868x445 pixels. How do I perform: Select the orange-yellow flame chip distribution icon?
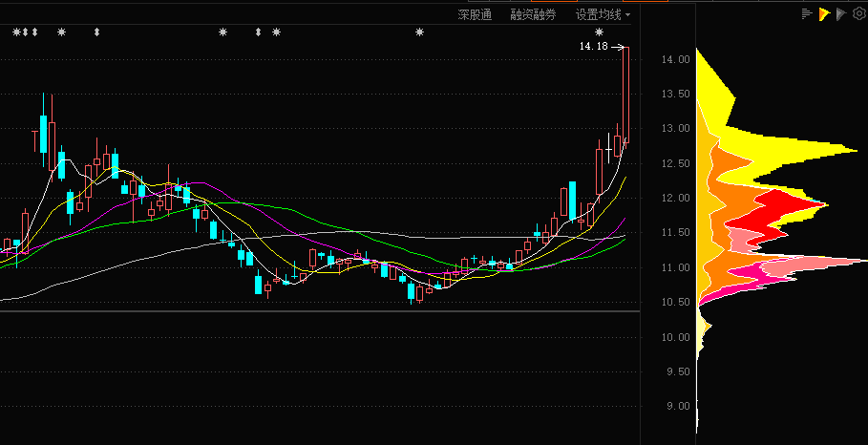824,13
